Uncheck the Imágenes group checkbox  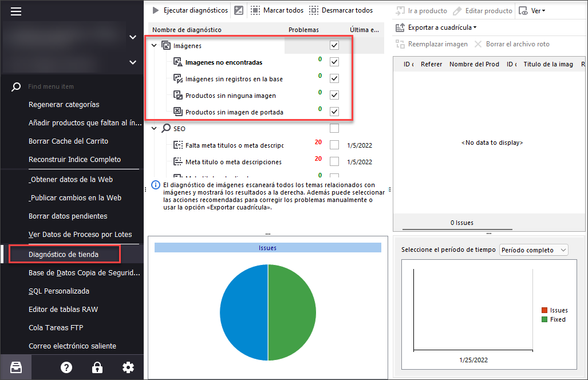coord(334,45)
